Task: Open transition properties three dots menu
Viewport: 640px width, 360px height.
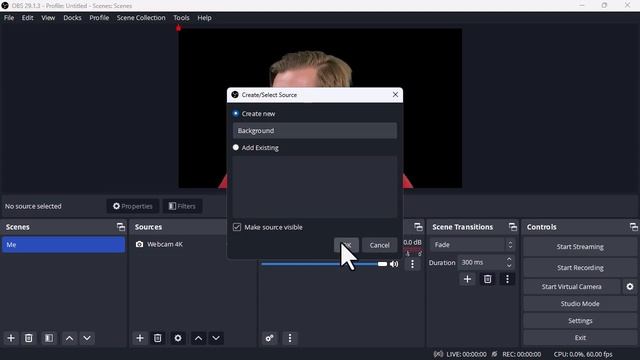Action: coord(507,279)
